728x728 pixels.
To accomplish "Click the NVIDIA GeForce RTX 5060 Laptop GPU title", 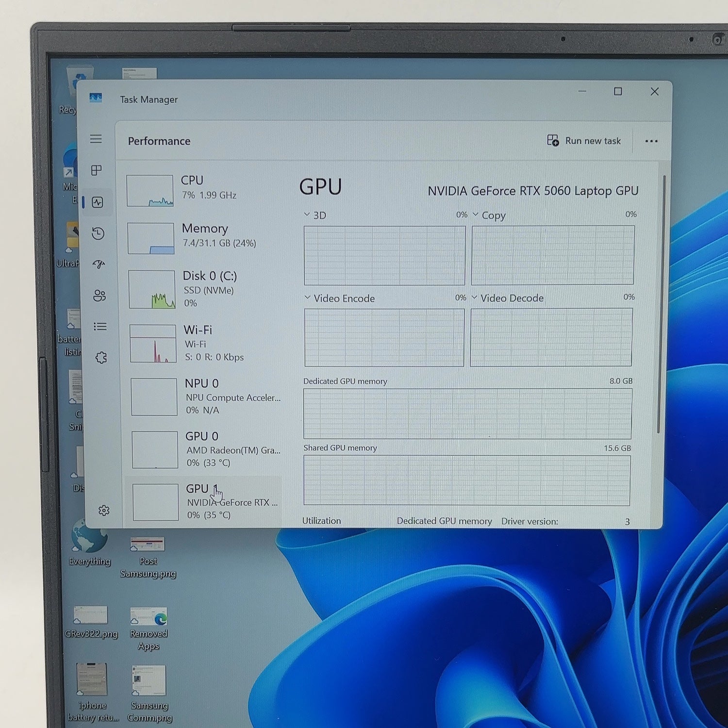I will (533, 191).
